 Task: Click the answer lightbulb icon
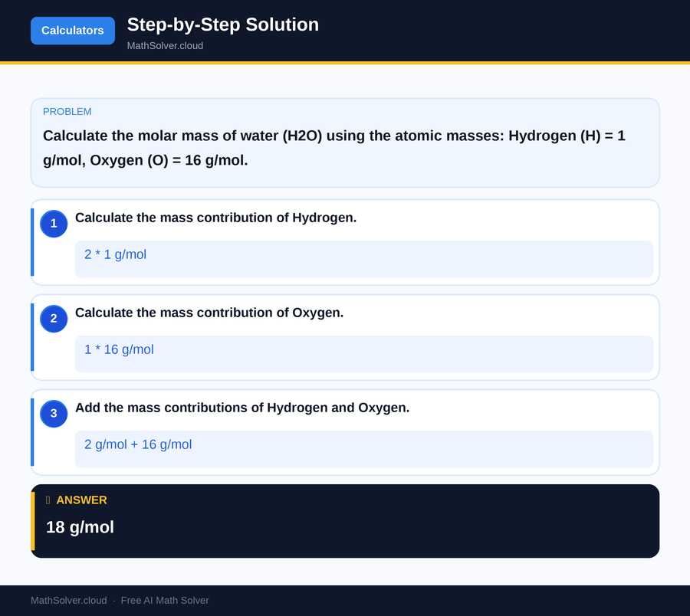click(x=48, y=500)
